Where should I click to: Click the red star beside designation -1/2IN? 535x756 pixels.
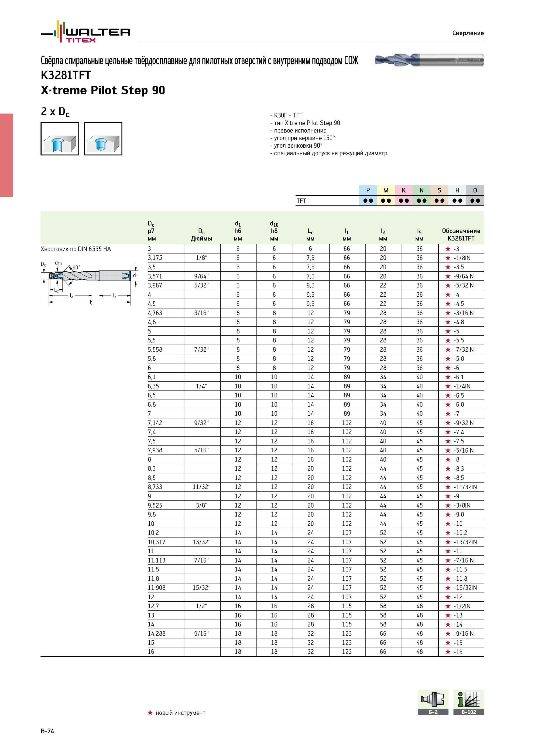448,606
